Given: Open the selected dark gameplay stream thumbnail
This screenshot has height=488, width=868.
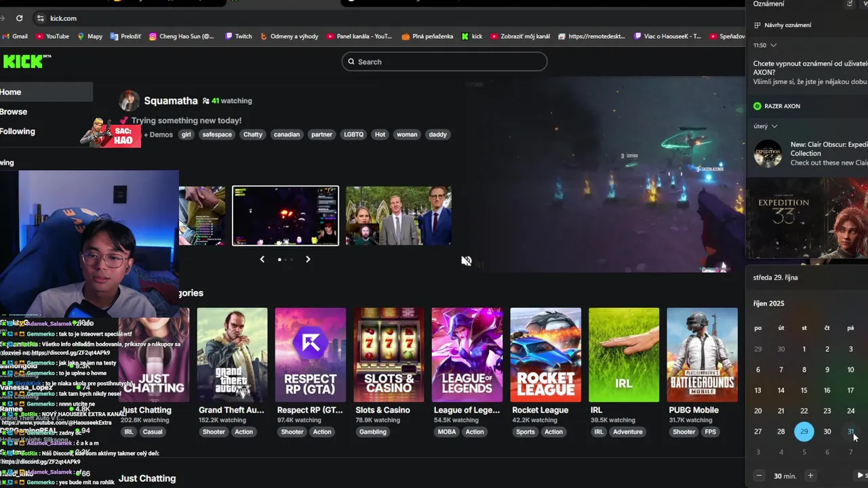Looking at the screenshot, I should coord(285,216).
